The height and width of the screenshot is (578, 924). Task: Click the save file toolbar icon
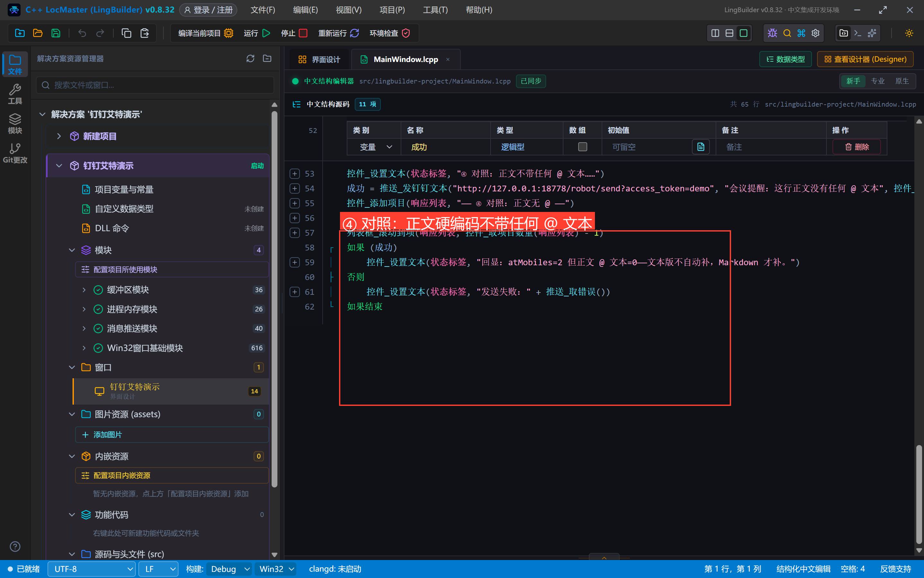click(x=56, y=33)
